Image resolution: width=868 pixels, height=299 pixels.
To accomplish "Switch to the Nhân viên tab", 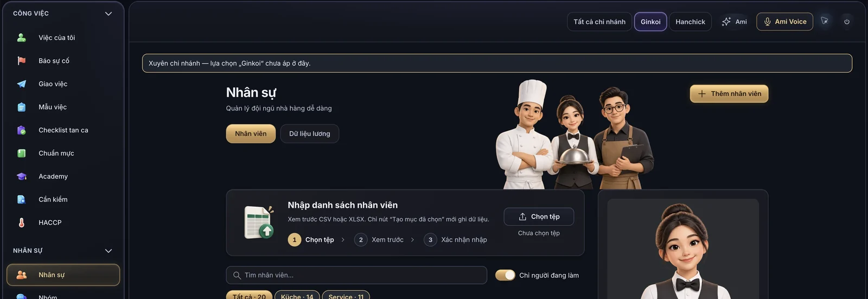I will click(x=251, y=133).
